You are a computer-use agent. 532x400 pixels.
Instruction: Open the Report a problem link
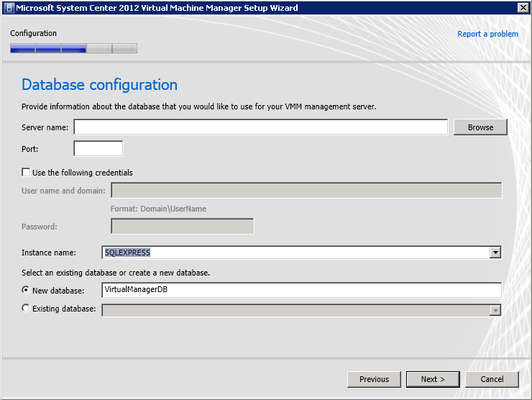coord(487,34)
